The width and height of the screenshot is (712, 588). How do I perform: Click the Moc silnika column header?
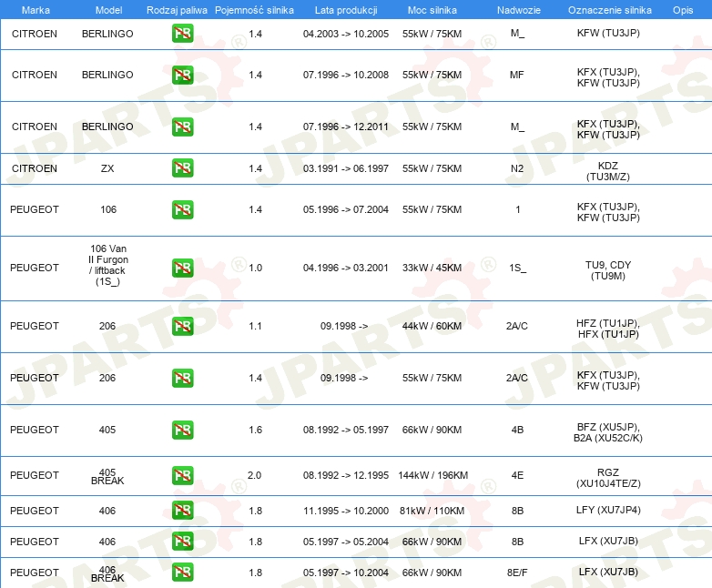tap(432, 10)
